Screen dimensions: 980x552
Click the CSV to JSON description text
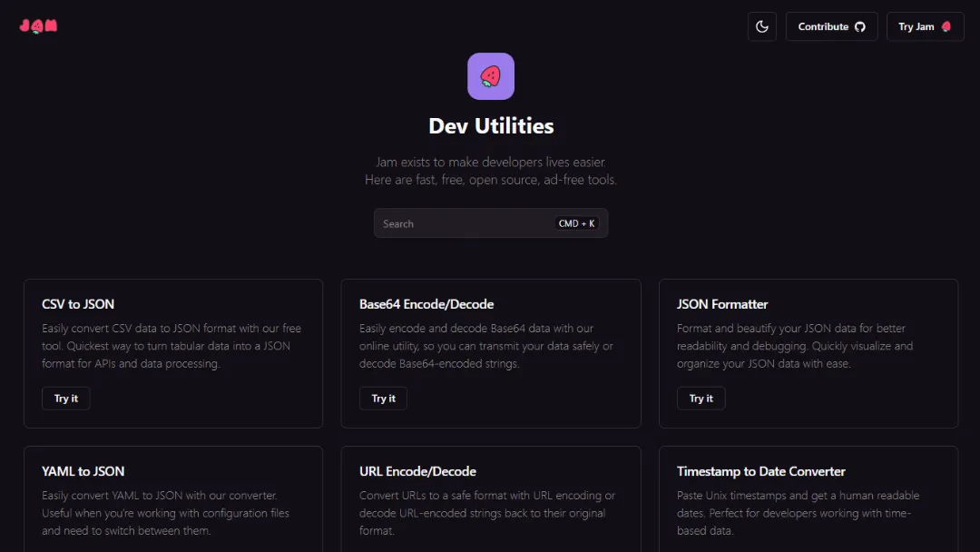(x=171, y=346)
